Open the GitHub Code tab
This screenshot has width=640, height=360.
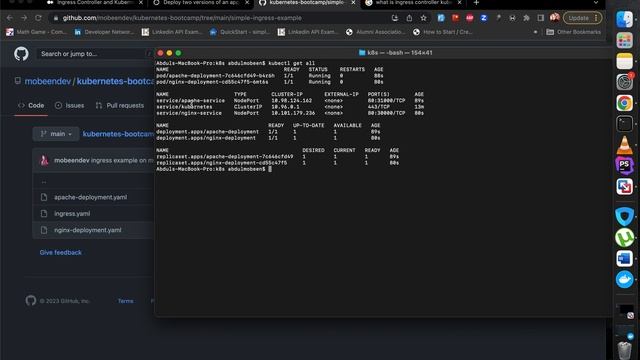[31, 105]
